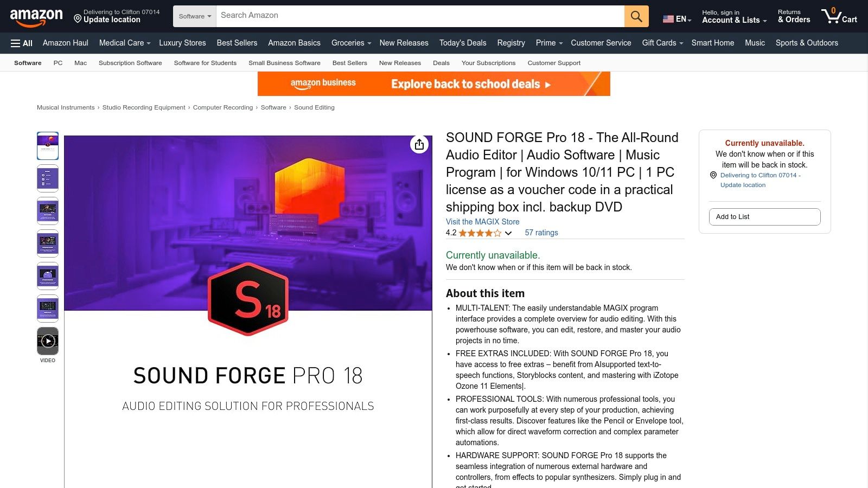Click the main SOUND FORGE product image
Image resolution: width=868 pixels, height=488 pixels.
(x=248, y=311)
